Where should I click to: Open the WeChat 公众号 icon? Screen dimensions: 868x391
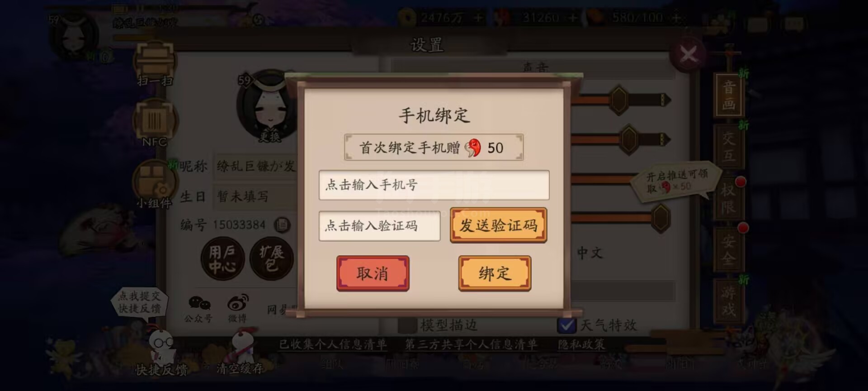[x=199, y=309]
